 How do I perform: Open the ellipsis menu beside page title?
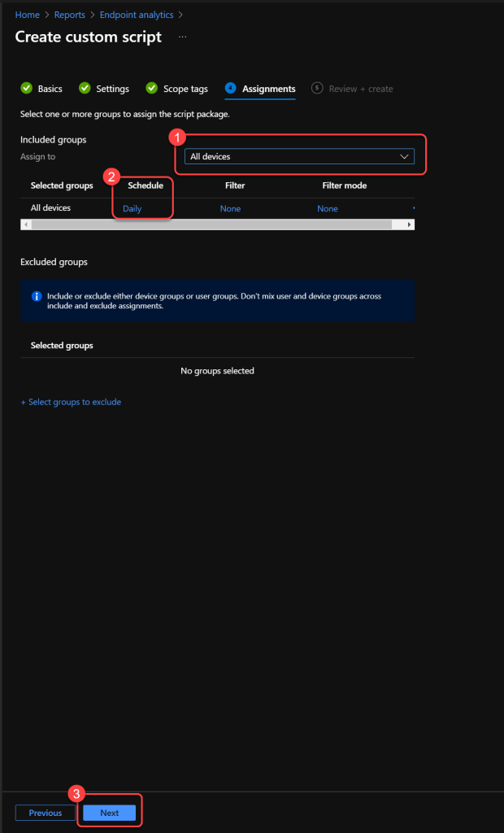click(x=182, y=37)
